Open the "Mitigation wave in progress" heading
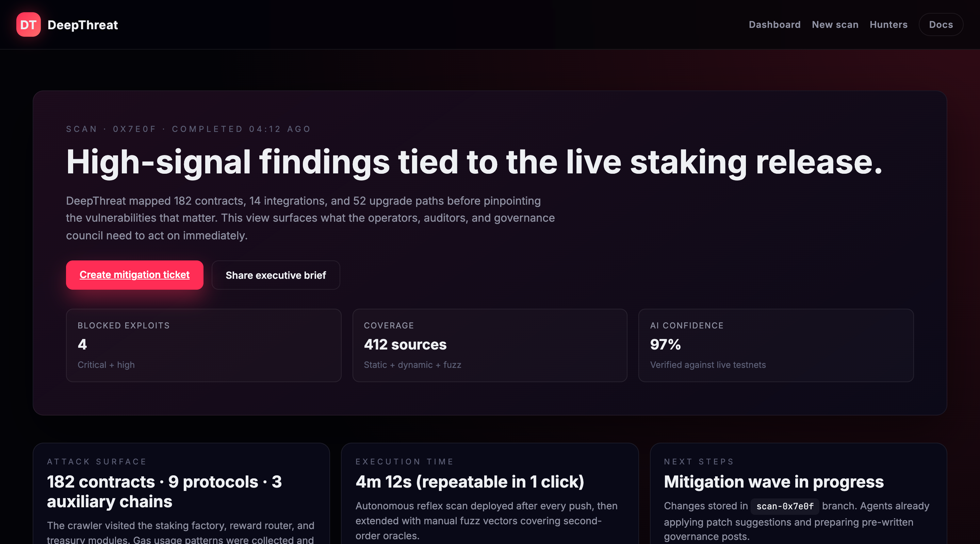Screen dimensions: 980x544 pyautogui.click(x=773, y=482)
